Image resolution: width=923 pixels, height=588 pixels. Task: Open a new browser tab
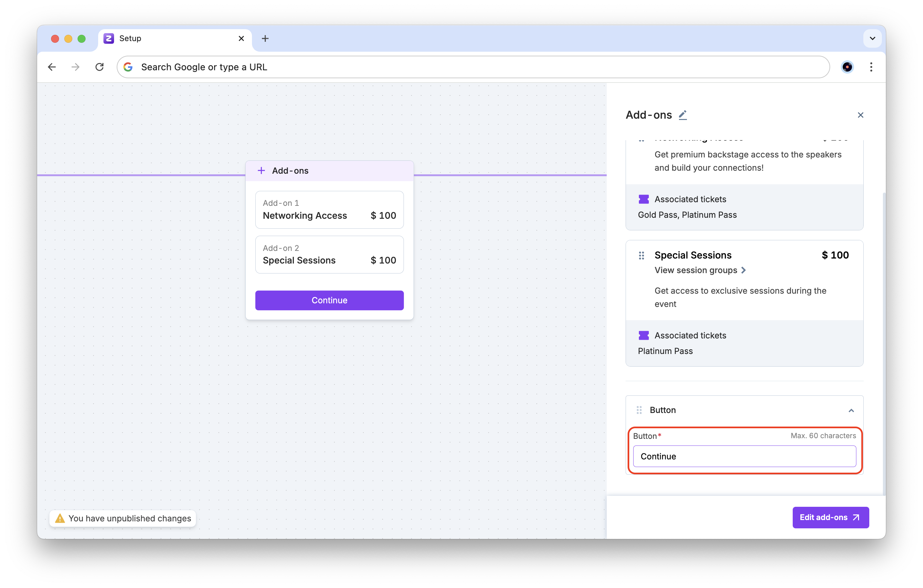coord(265,38)
